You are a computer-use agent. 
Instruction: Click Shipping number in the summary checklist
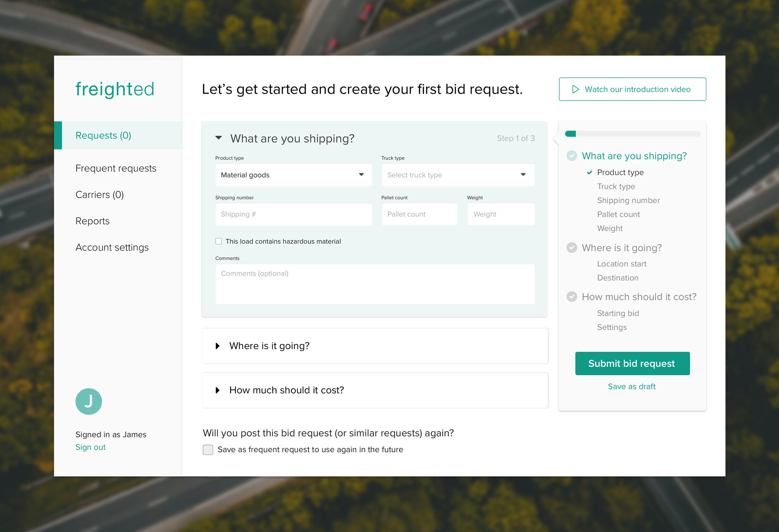pos(628,200)
